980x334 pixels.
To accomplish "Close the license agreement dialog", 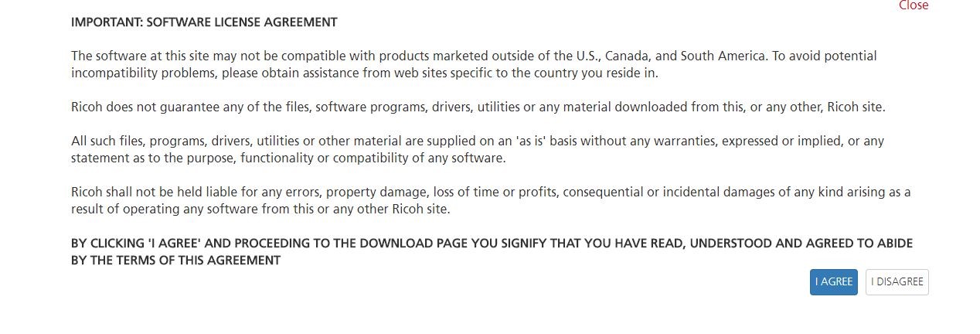I will tap(913, 5).
